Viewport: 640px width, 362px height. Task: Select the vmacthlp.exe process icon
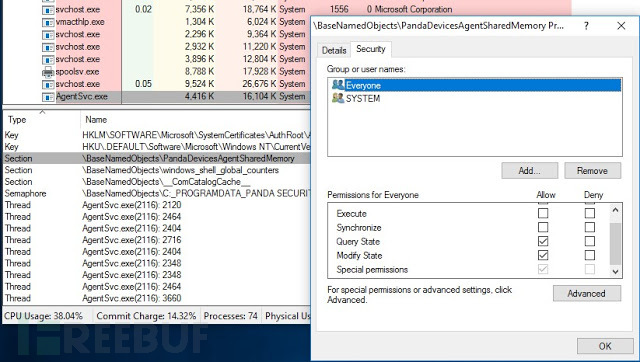point(48,22)
